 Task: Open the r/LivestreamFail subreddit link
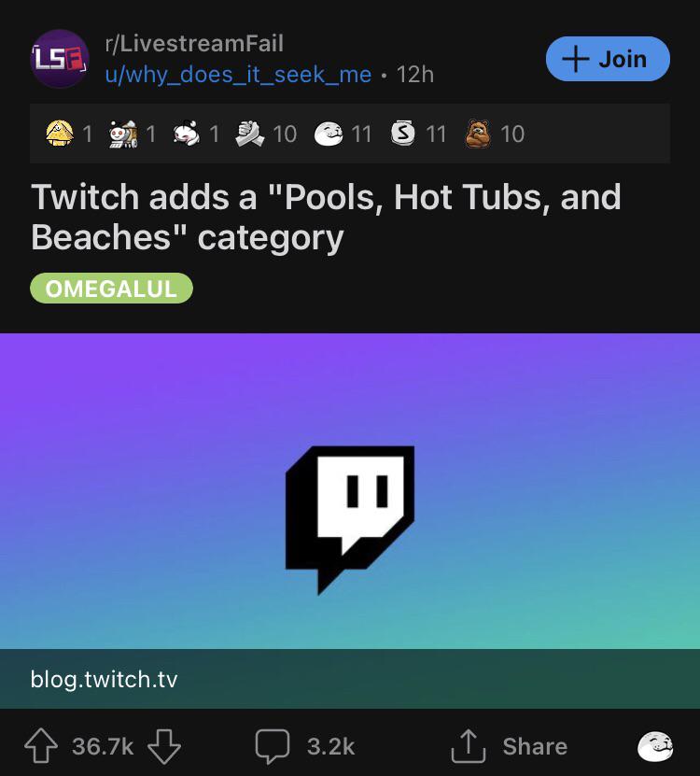pyautogui.click(x=193, y=44)
